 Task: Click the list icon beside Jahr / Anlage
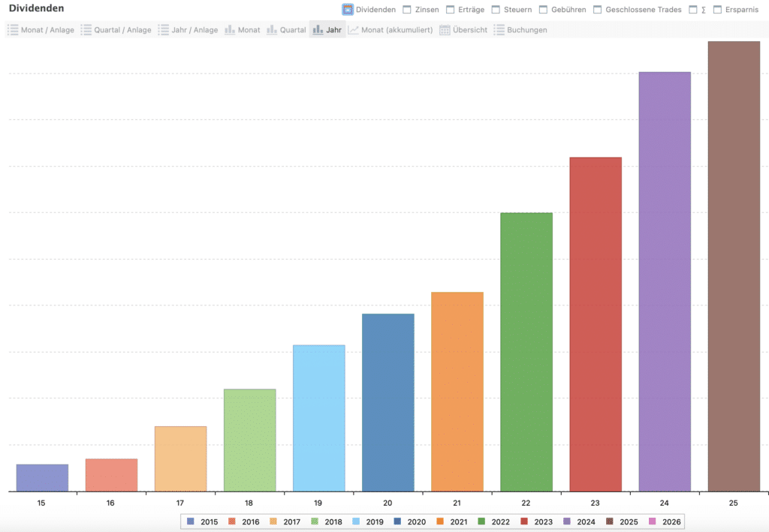(x=164, y=30)
